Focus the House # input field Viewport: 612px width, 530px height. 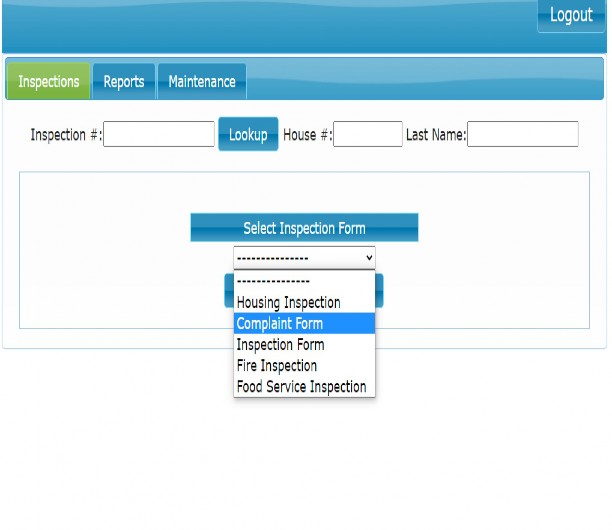point(368,134)
